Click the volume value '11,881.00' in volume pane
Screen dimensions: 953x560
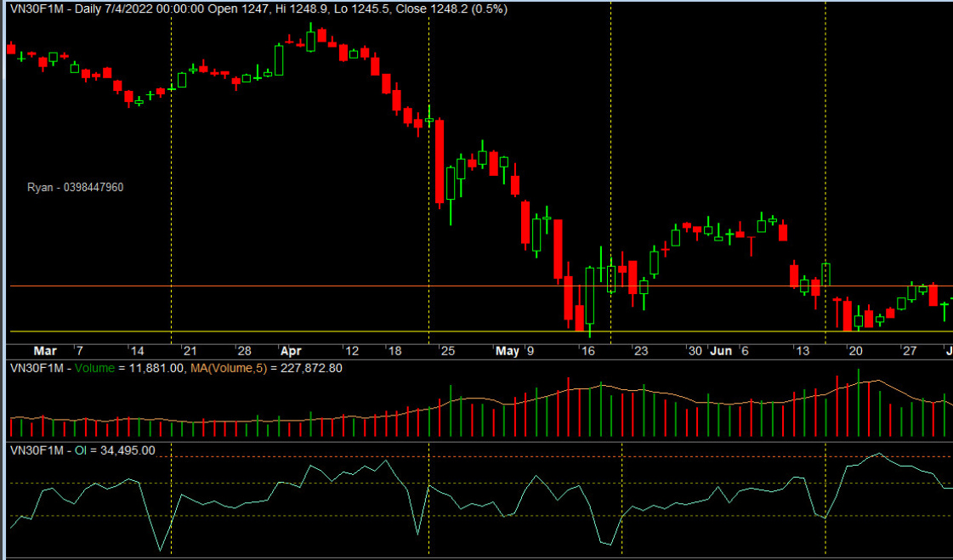(x=156, y=368)
